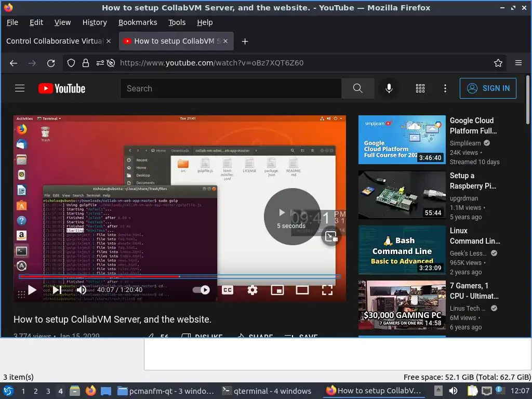Close the How to setup CollabVM tab
The height and width of the screenshot is (399, 532).
click(x=225, y=41)
